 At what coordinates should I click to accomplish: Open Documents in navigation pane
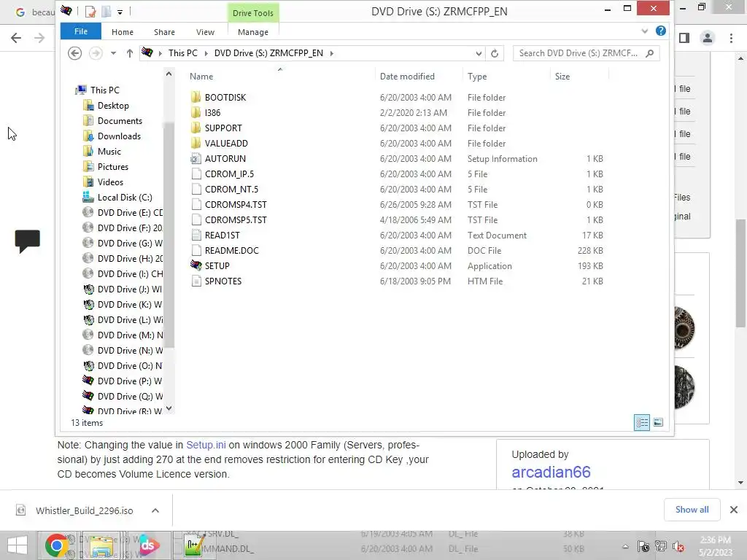tap(120, 120)
